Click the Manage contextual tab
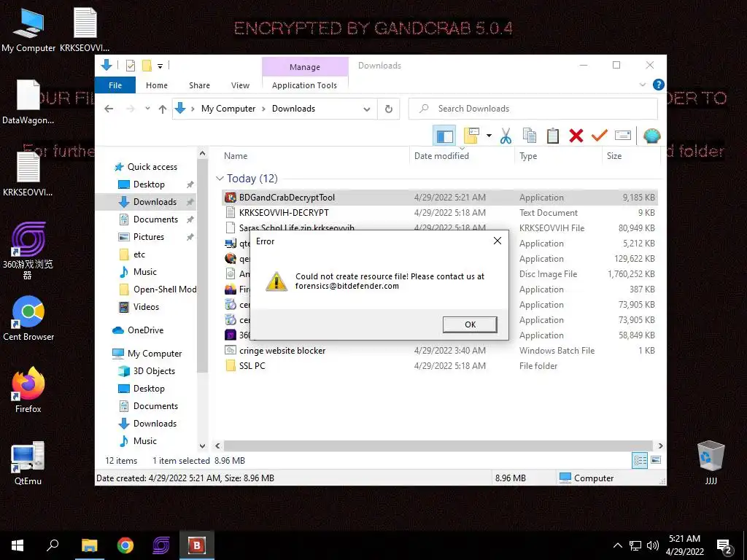This screenshot has height=560, width=747. 305,67
